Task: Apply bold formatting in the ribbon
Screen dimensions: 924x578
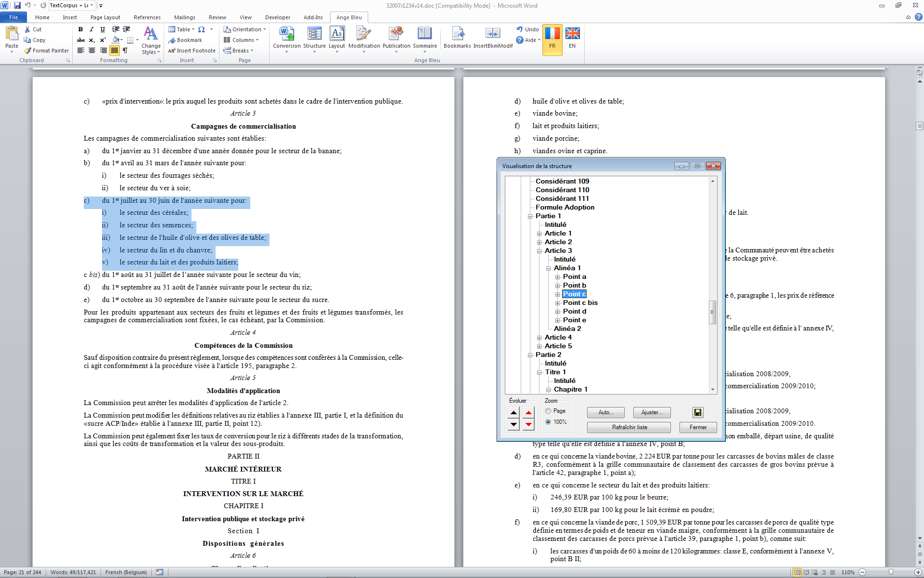Action: pyautogui.click(x=80, y=29)
